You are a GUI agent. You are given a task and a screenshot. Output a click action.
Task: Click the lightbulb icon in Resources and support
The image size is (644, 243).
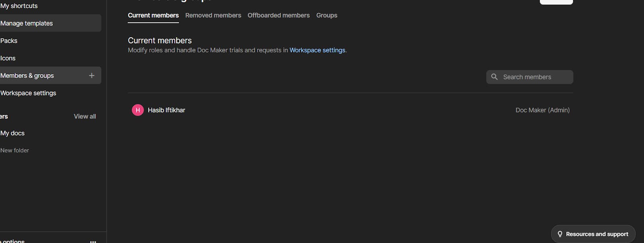tap(559, 234)
